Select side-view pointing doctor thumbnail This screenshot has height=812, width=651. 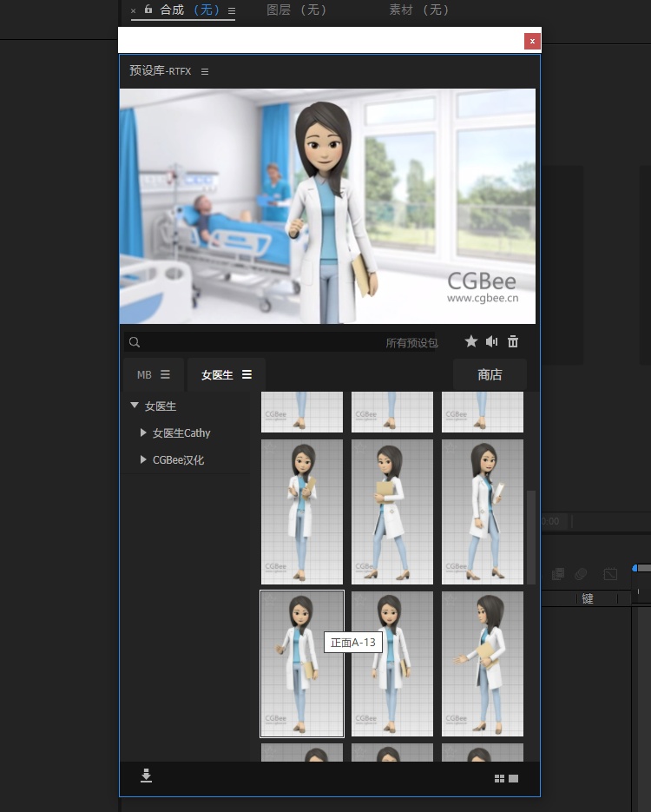coord(483,663)
